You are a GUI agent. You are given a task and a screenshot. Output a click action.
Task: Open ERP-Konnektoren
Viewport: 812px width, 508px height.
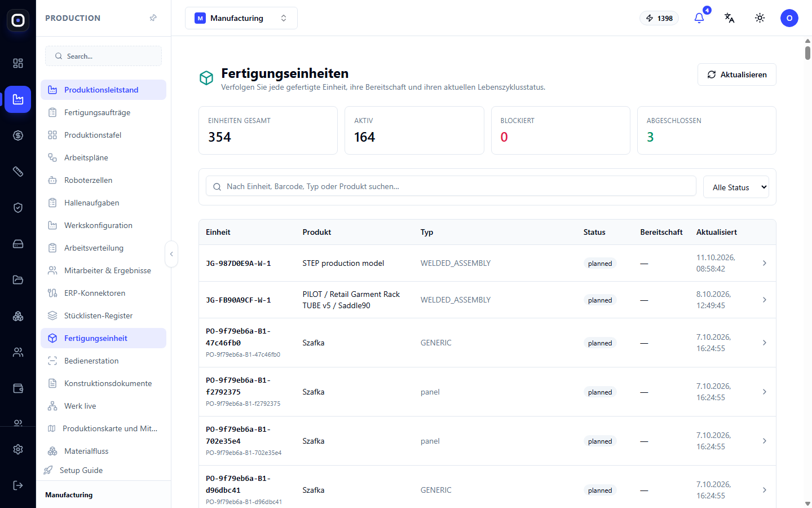tap(103, 293)
